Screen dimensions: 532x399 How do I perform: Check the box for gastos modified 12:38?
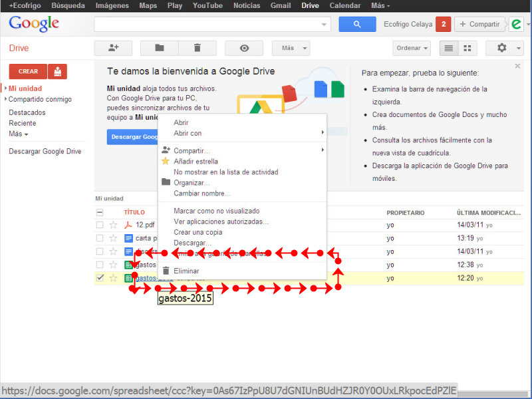pyautogui.click(x=99, y=265)
